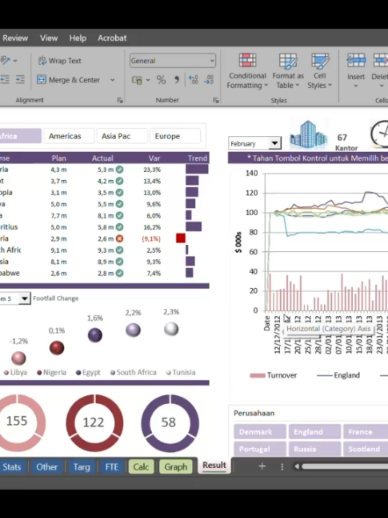This screenshot has height=518, width=388.
Task: Click the Libya bubble marker
Action: (18, 358)
